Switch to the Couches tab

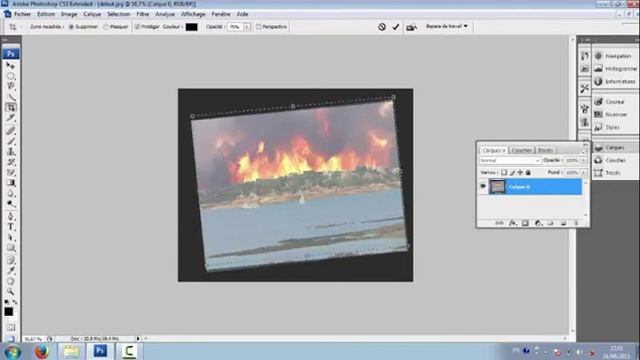click(522, 150)
